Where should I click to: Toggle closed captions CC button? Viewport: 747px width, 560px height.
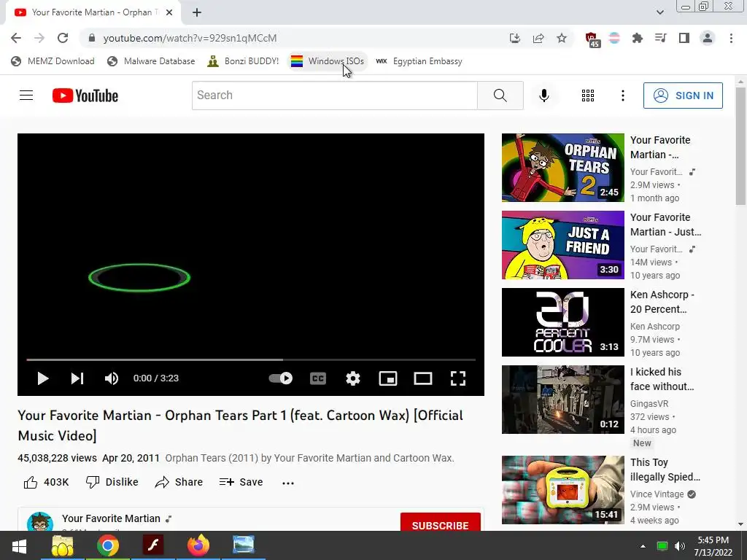(x=318, y=378)
